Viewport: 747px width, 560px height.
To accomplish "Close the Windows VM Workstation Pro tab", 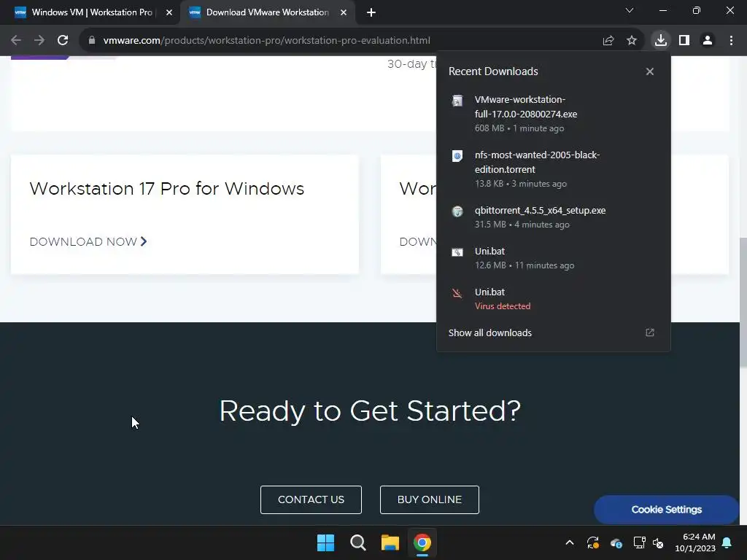I will coord(169,12).
